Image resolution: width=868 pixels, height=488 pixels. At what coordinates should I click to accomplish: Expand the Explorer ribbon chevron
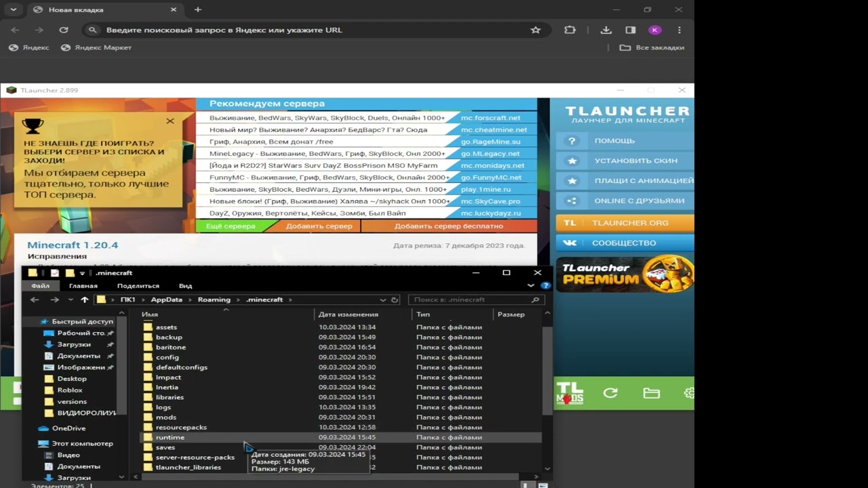pos(531,285)
